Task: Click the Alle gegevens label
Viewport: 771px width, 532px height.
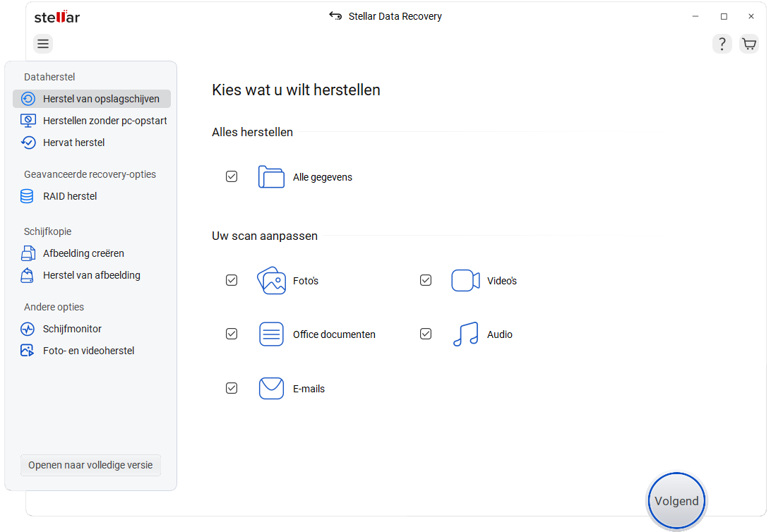Action: tap(323, 177)
